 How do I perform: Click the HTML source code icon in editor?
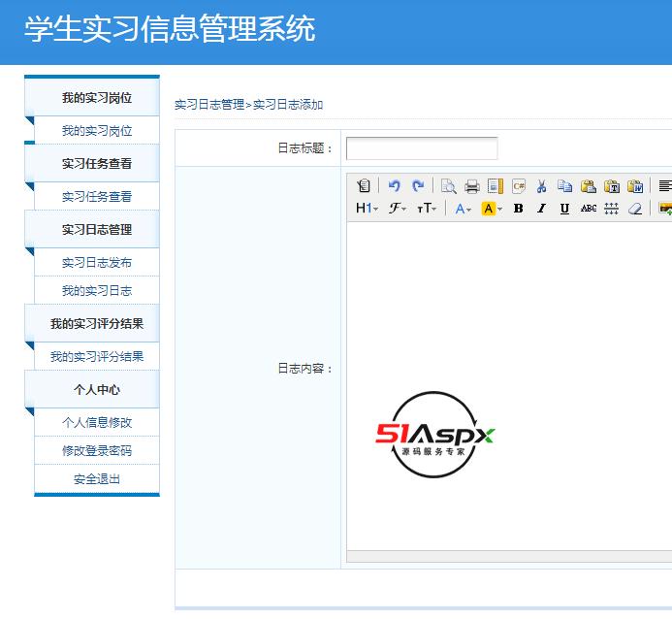pos(364,185)
